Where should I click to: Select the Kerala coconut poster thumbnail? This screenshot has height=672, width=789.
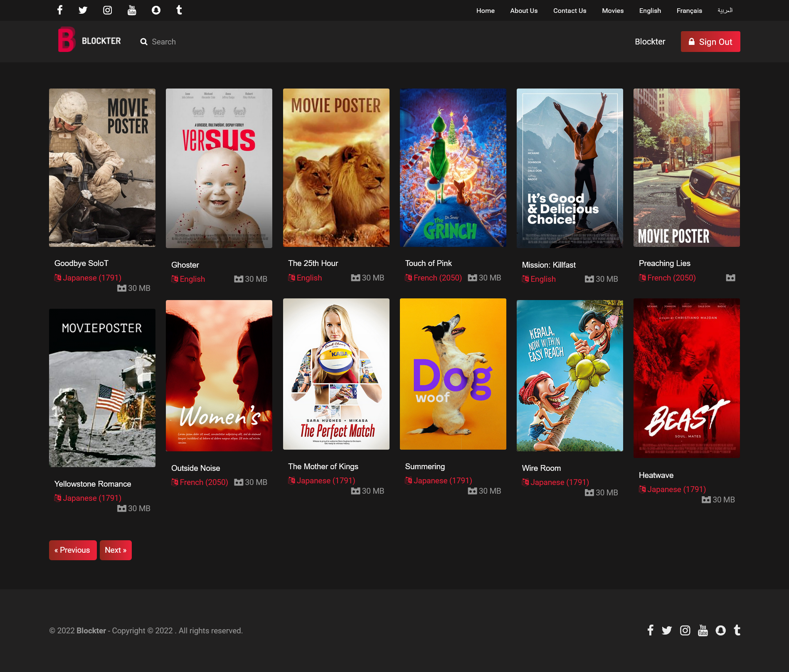[570, 376]
